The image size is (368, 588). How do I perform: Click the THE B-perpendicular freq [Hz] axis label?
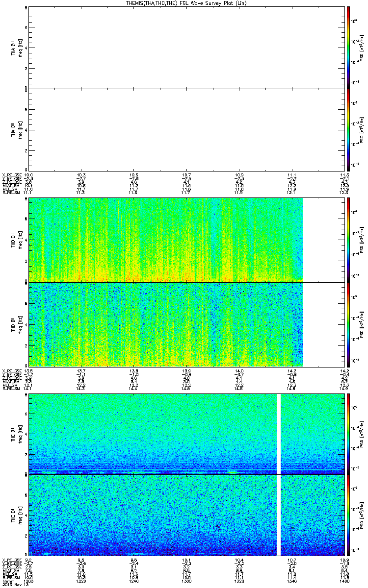pyautogui.click(x=20, y=434)
